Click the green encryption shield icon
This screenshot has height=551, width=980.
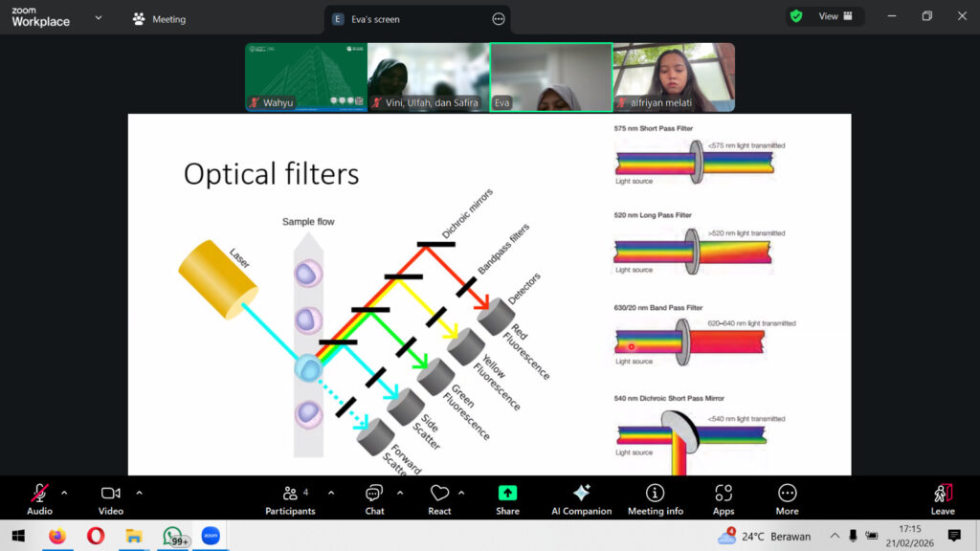pos(795,16)
